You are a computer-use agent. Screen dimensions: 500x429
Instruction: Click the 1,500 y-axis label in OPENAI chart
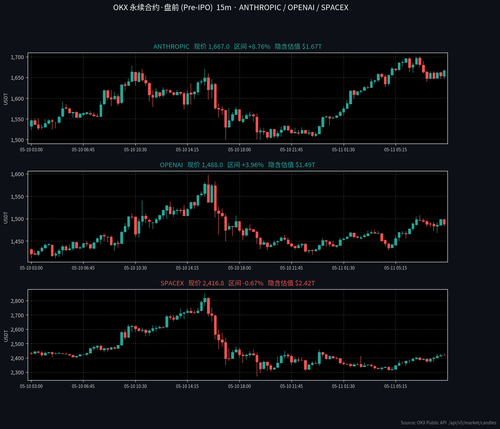click(17, 219)
